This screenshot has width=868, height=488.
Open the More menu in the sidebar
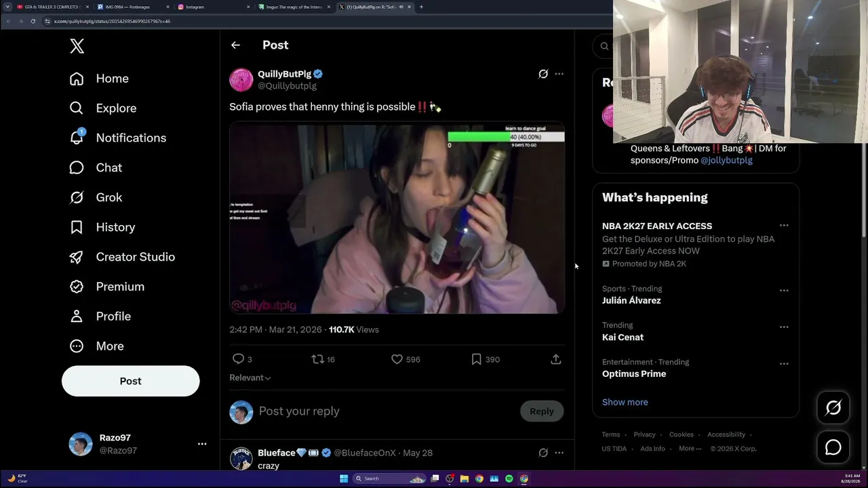[x=96, y=346]
